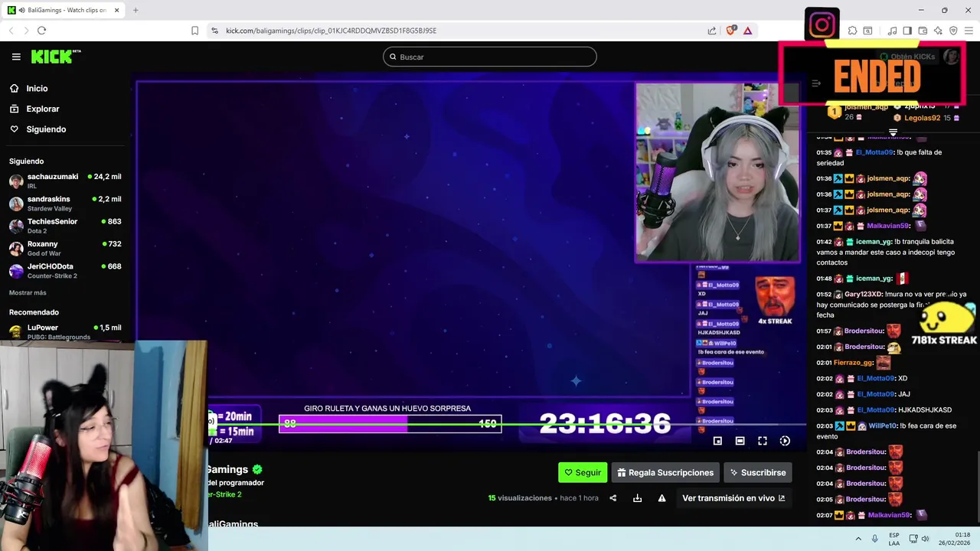Open a new browser tab
This screenshot has width=980, height=551.
[136, 10]
